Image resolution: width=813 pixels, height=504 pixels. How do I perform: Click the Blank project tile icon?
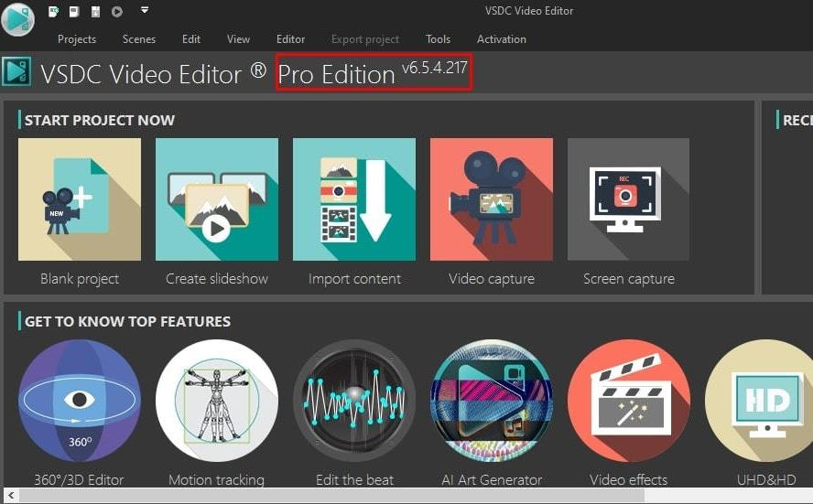80,199
